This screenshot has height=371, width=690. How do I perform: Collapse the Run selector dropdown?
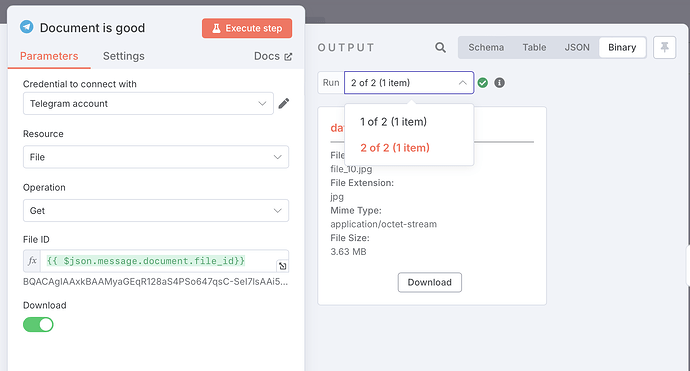click(x=409, y=83)
